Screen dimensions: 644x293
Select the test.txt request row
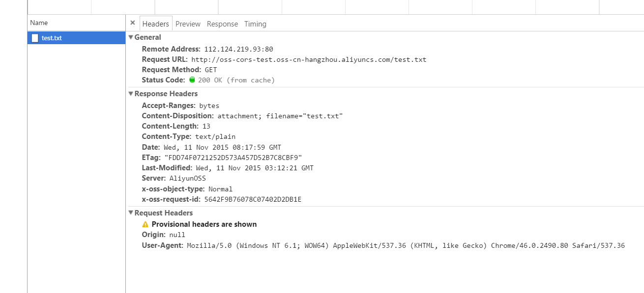pos(77,38)
